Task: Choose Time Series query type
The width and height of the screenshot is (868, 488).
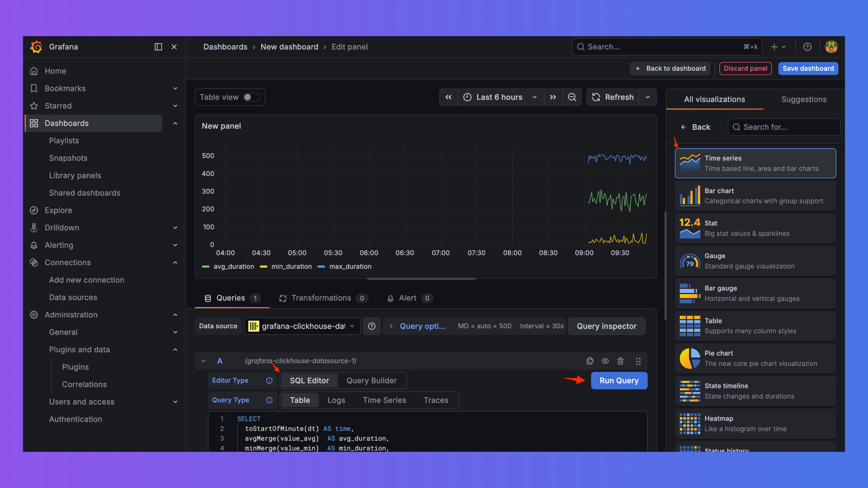Action: (x=384, y=400)
